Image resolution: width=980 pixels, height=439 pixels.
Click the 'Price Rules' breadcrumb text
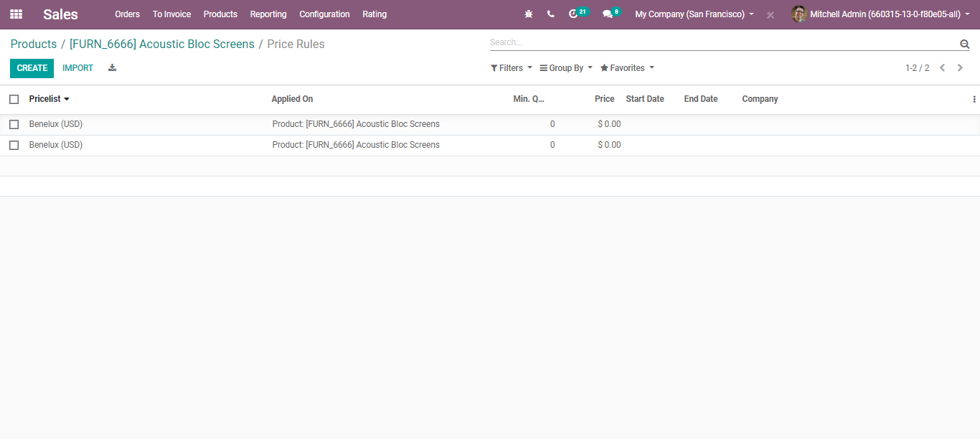pos(296,44)
